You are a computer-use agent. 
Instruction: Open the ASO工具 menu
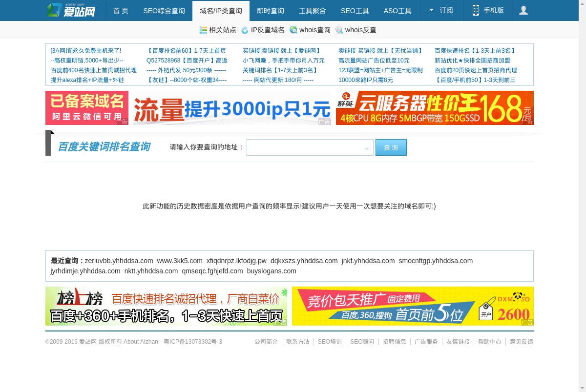click(x=398, y=11)
